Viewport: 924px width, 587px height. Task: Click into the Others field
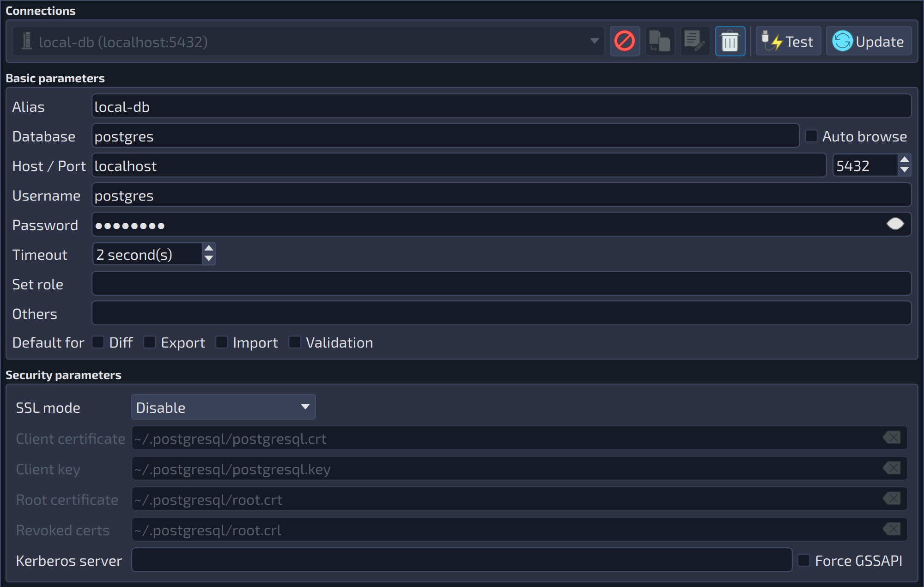point(501,313)
